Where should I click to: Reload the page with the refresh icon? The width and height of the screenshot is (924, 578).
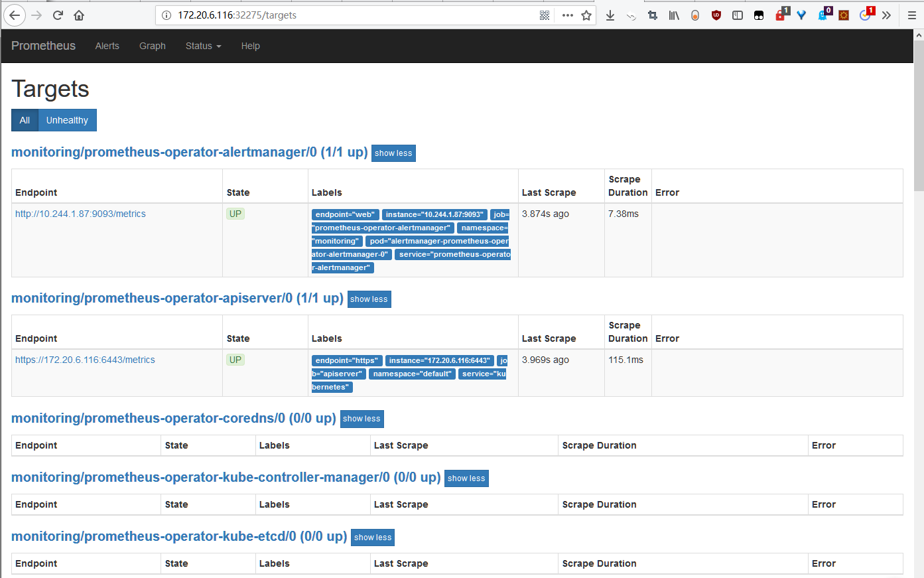[x=58, y=15]
